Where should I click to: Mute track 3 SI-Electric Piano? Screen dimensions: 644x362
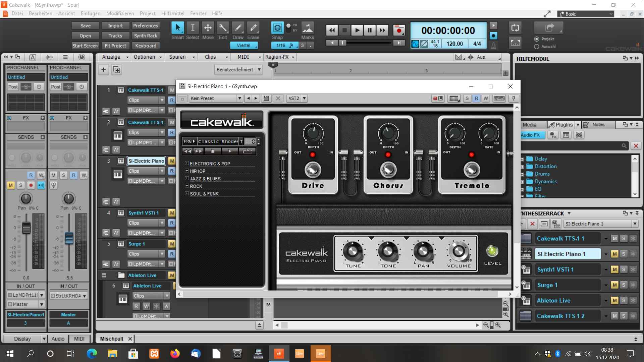[172, 161]
